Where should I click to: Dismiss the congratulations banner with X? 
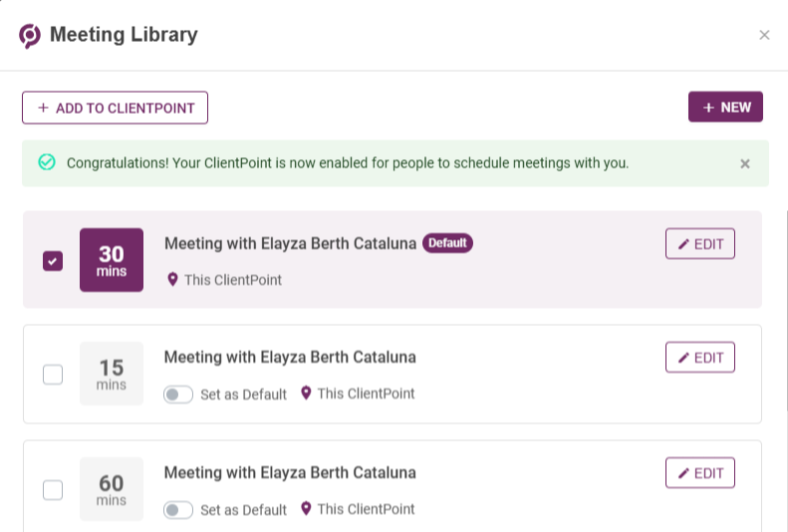[x=745, y=163]
